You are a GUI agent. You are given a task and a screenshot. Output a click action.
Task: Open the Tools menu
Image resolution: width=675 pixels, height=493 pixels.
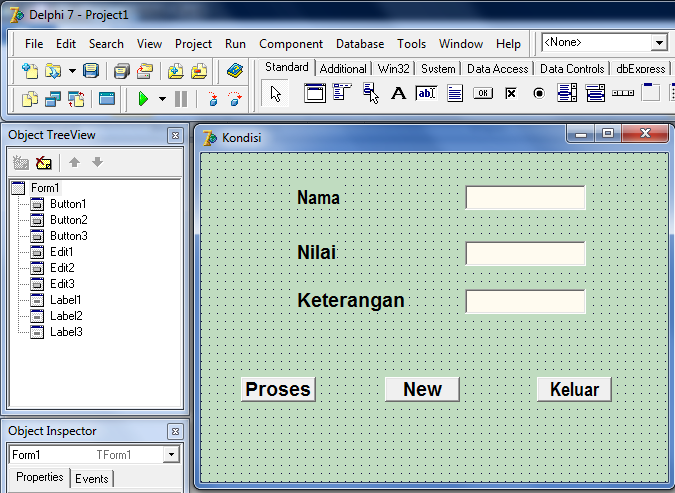tap(412, 44)
